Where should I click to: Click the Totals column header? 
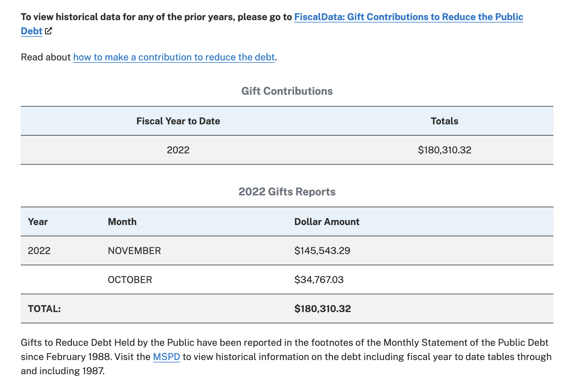tap(445, 121)
